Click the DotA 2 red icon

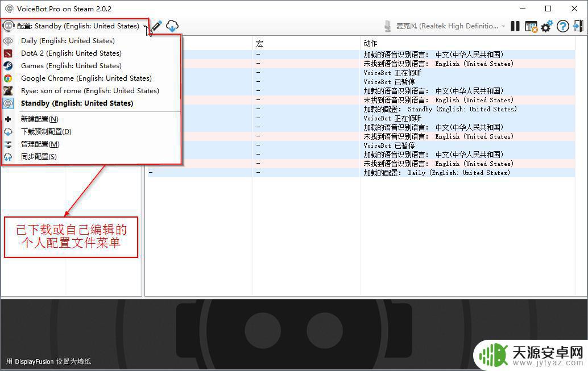click(x=8, y=53)
